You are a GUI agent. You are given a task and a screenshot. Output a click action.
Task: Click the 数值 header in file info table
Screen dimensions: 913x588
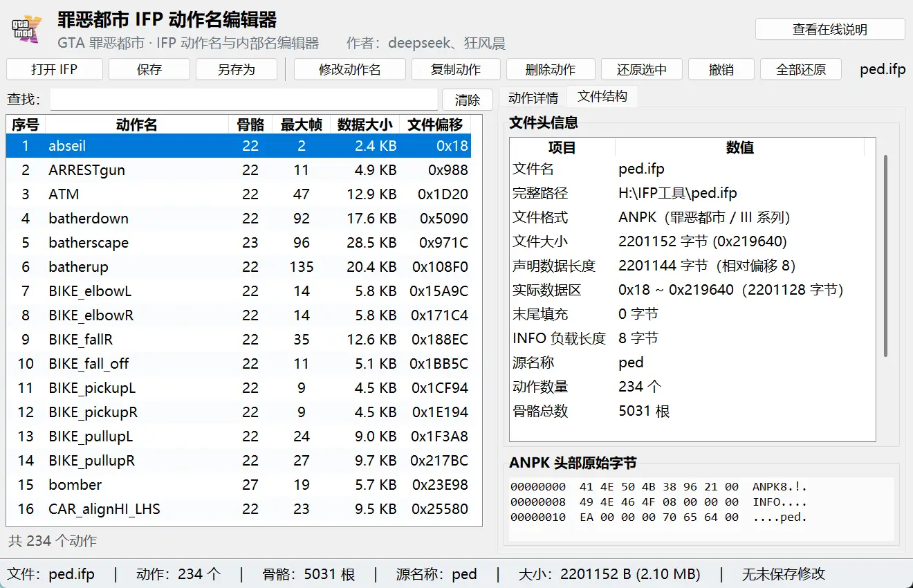click(x=740, y=147)
